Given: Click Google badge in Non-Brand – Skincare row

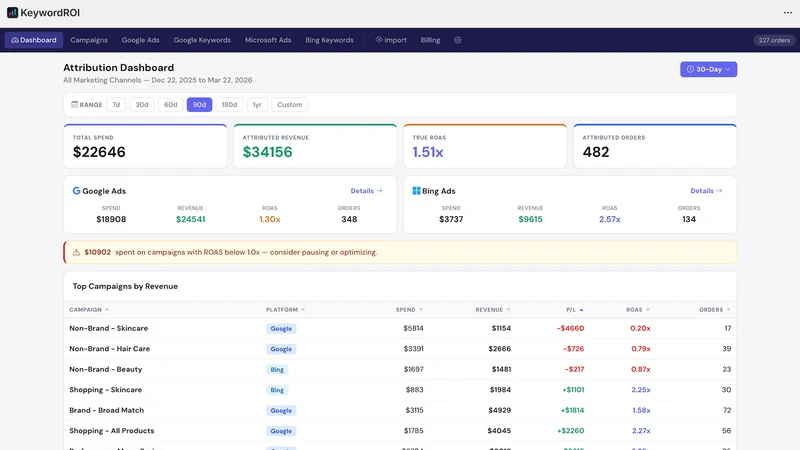Looking at the screenshot, I should click(281, 329).
